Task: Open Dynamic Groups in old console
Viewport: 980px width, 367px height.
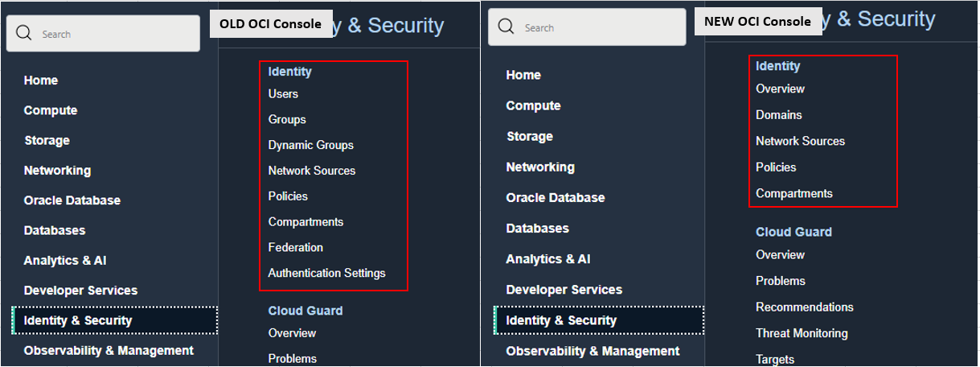Action: click(x=311, y=145)
